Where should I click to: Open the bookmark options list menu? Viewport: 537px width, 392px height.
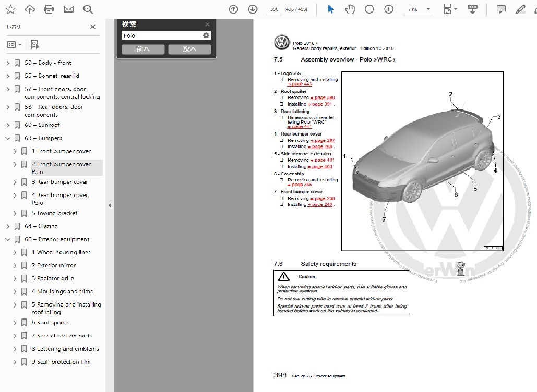click(x=14, y=44)
